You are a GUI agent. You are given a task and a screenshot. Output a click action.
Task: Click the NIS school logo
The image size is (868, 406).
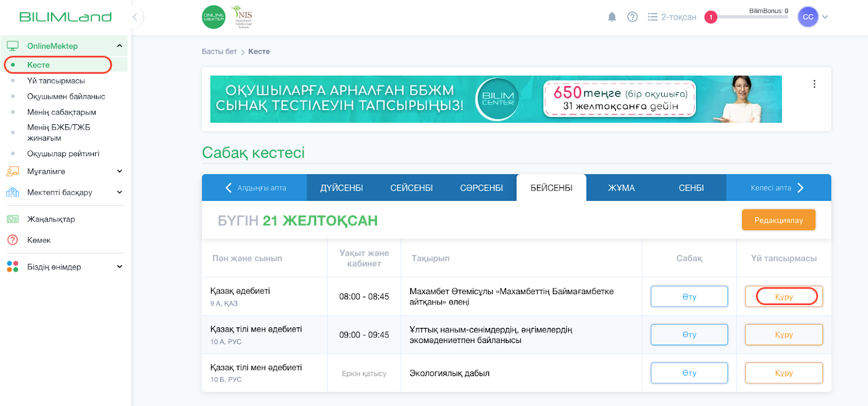click(242, 17)
